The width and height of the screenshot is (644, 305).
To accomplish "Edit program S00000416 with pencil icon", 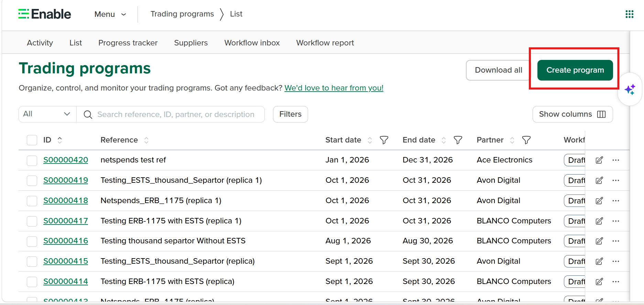I will coord(599,241).
